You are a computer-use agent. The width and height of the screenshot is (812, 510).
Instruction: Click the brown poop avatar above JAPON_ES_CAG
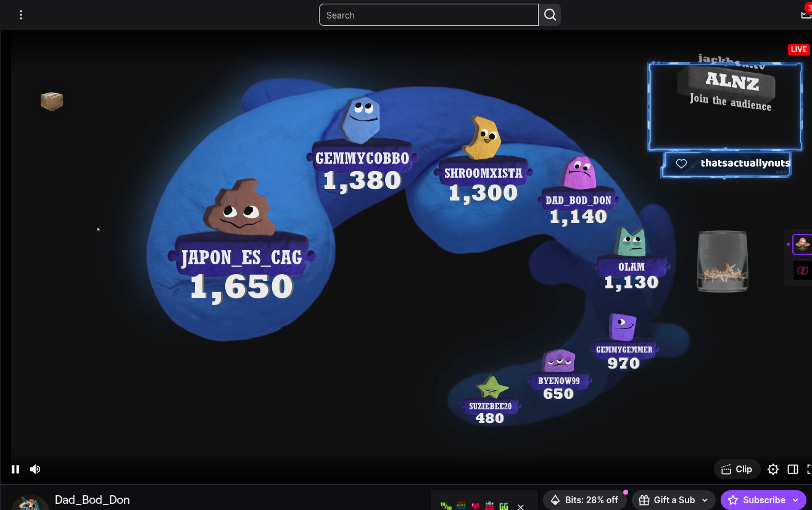tap(239, 208)
